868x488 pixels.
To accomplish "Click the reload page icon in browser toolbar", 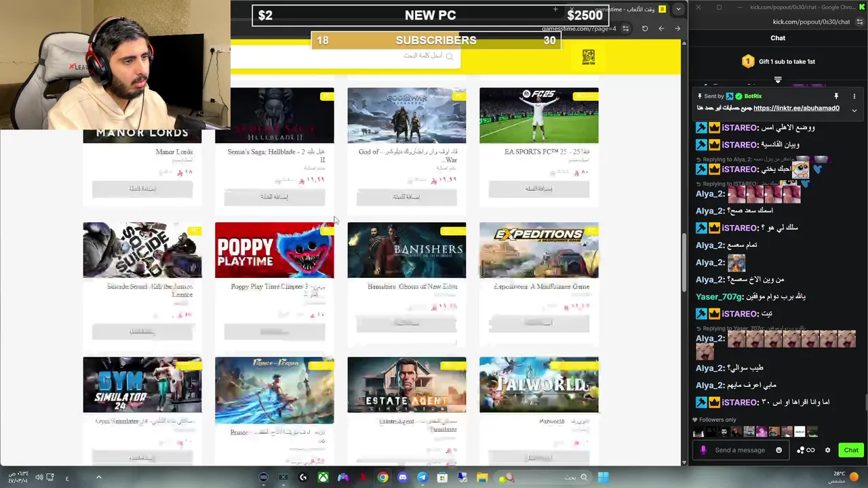I will pyautogui.click(x=645, y=28).
